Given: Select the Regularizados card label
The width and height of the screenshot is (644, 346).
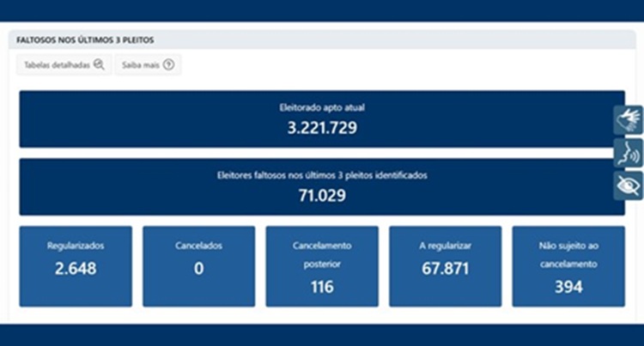Looking at the screenshot, I should [x=76, y=246].
